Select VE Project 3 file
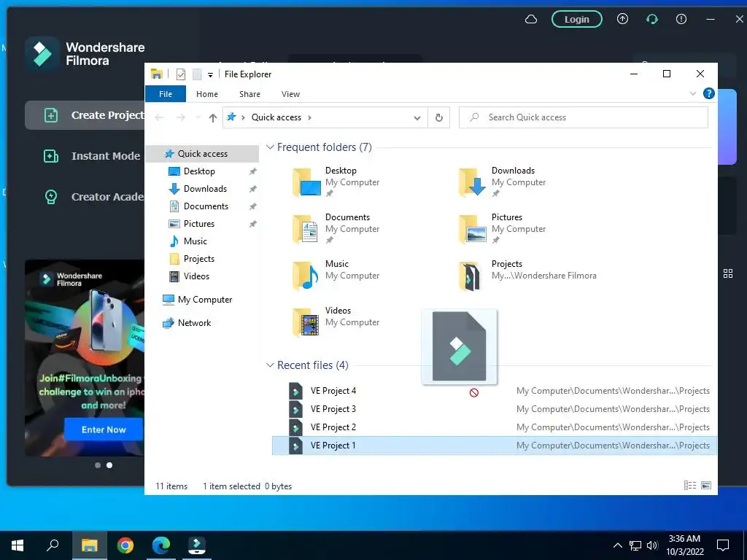The height and width of the screenshot is (560, 747). [494, 409]
